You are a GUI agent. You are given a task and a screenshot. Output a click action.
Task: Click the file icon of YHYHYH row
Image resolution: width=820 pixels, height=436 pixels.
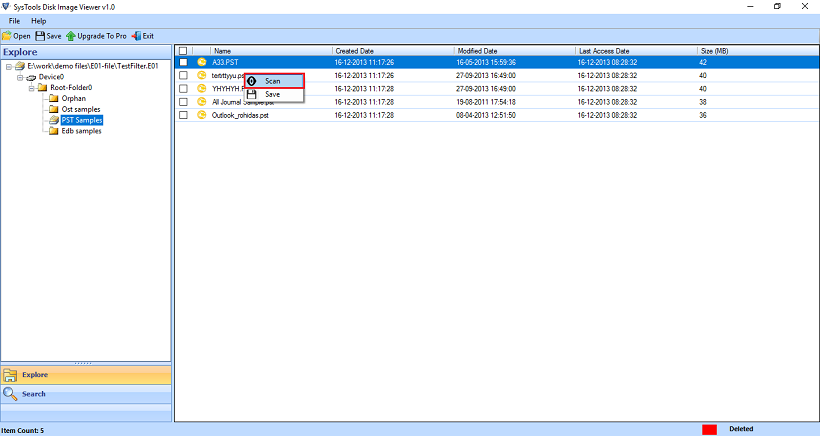[201, 89]
